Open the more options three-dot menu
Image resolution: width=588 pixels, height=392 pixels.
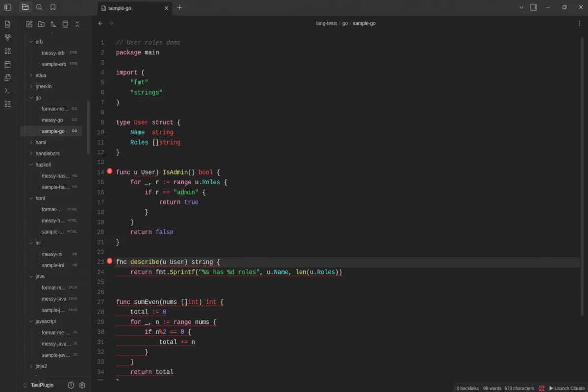pos(579,23)
